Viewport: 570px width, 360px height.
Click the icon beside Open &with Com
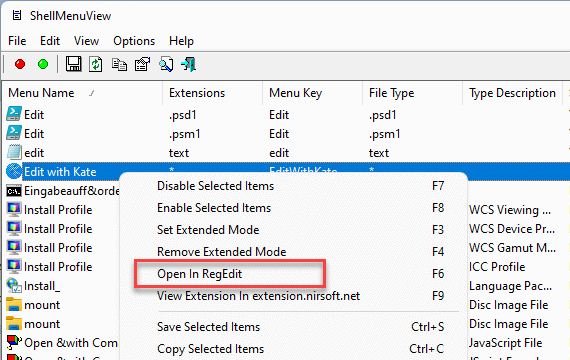click(x=14, y=342)
